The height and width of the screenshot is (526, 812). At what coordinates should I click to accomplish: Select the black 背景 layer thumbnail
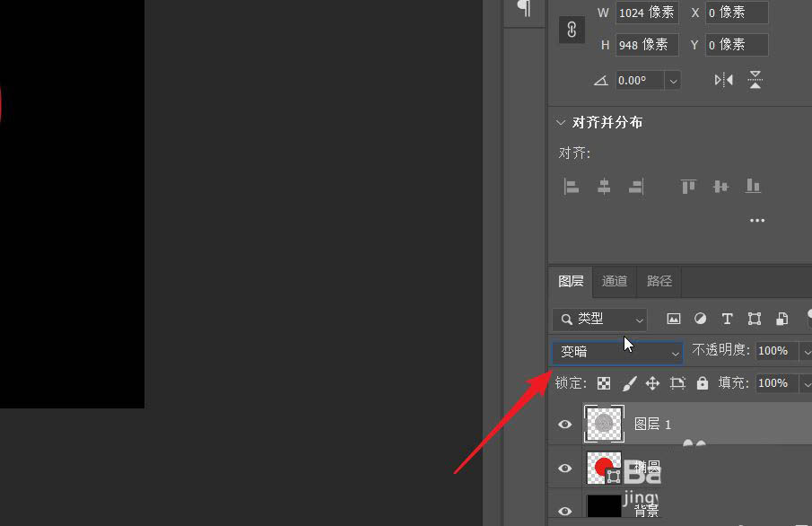coord(604,506)
